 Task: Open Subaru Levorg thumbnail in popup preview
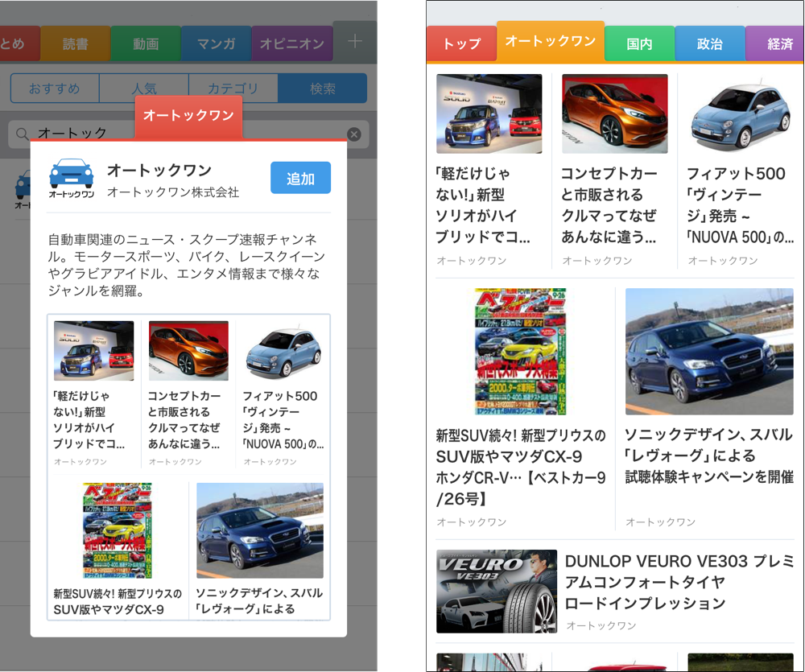point(260,530)
